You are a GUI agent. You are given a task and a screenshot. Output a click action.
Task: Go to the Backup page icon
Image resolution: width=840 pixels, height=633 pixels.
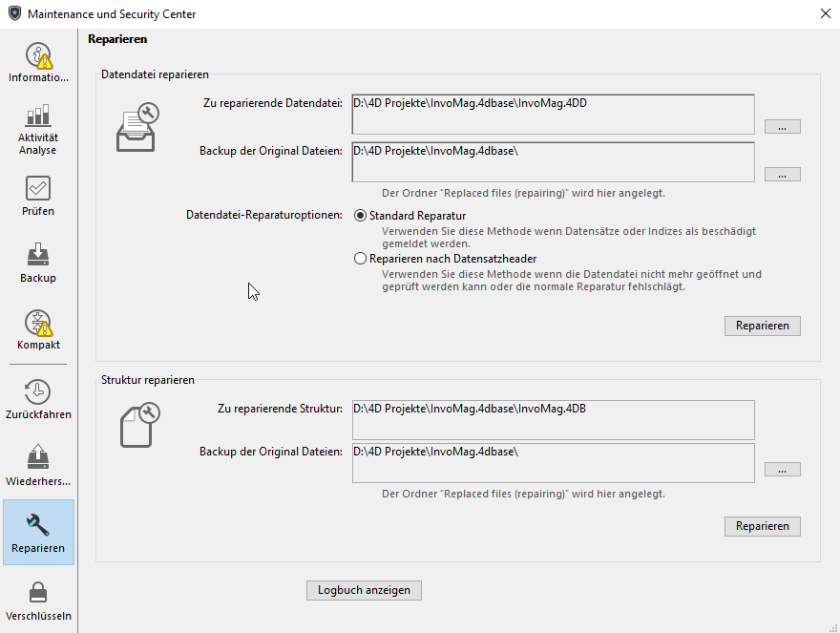(x=38, y=255)
